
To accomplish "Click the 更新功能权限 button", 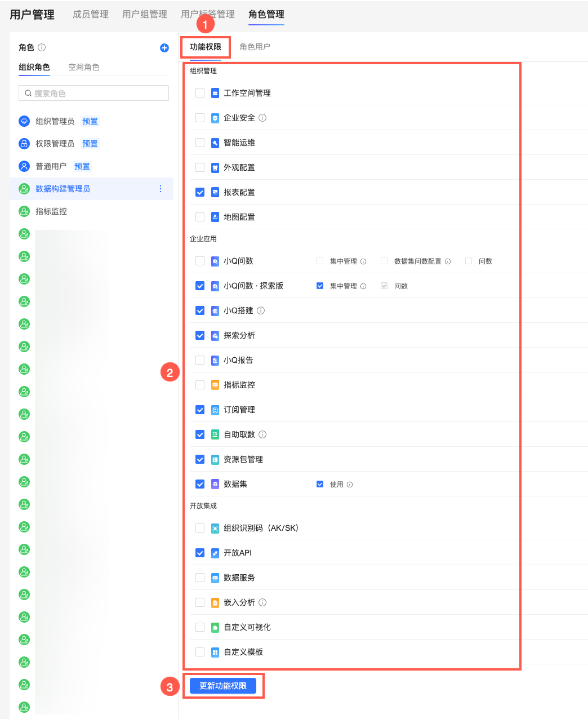I will 223,686.
